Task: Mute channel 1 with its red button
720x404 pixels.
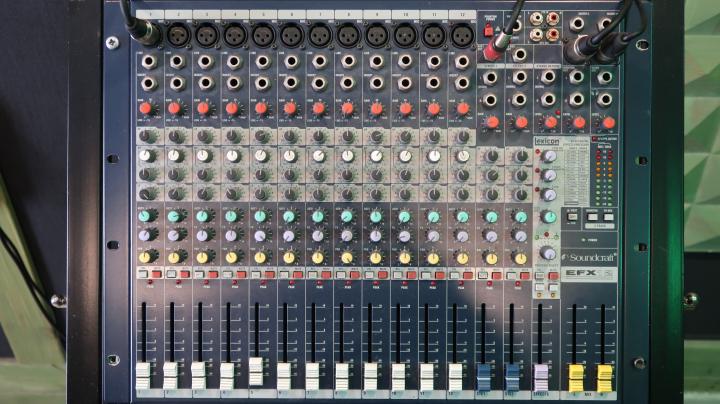Action: (x=156, y=275)
